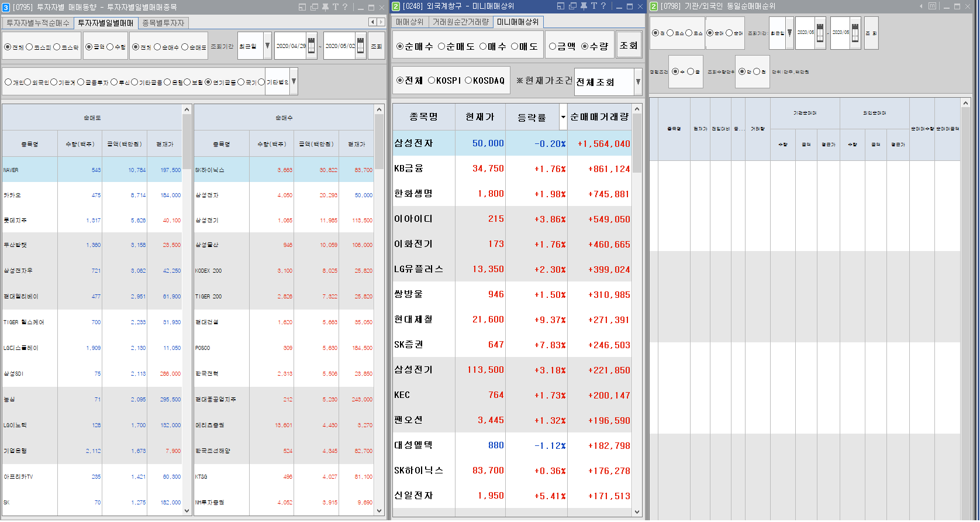Click 현재가 column header in the 0248 table

(x=480, y=117)
